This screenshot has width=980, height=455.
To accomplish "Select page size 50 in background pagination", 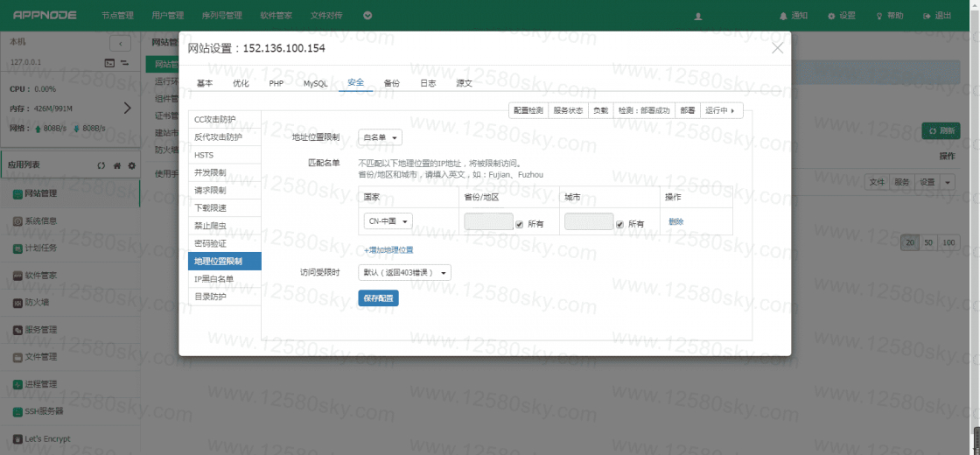I will tap(928, 242).
